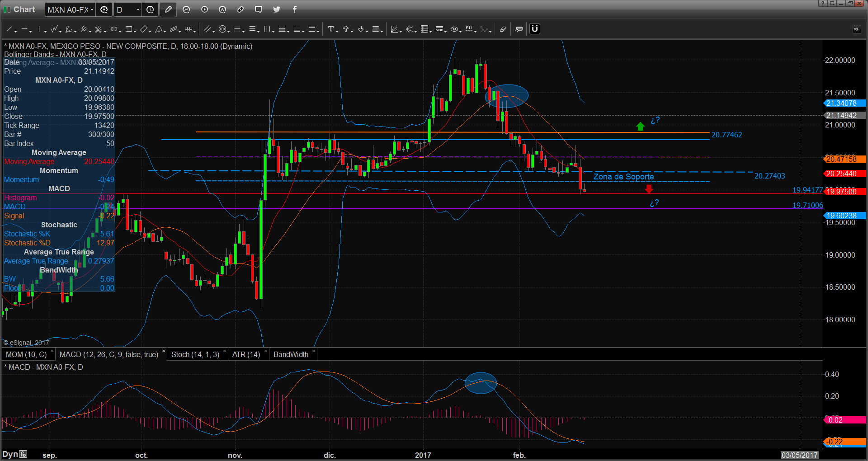Select the triangle drawing tool
This screenshot has height=461, width=868.
158,29
